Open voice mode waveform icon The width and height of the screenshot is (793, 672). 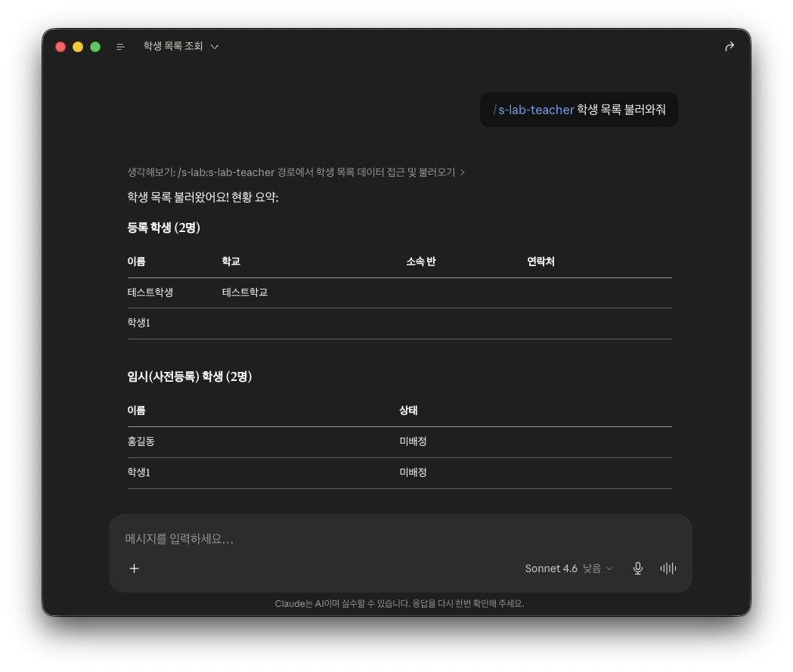[x=668, y=568]
